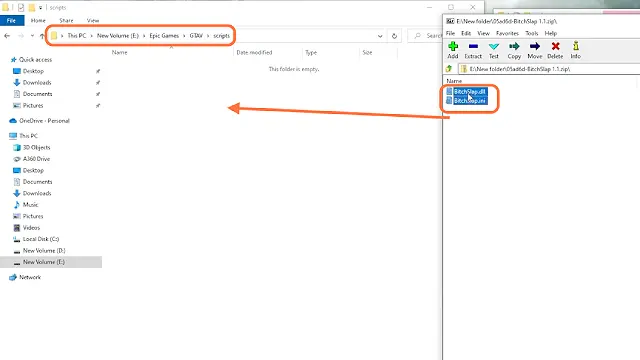This screenshot has height=360, width=640.
Task: Click 'Epic Games' in the breadcrumb
Action: (164, 36)
